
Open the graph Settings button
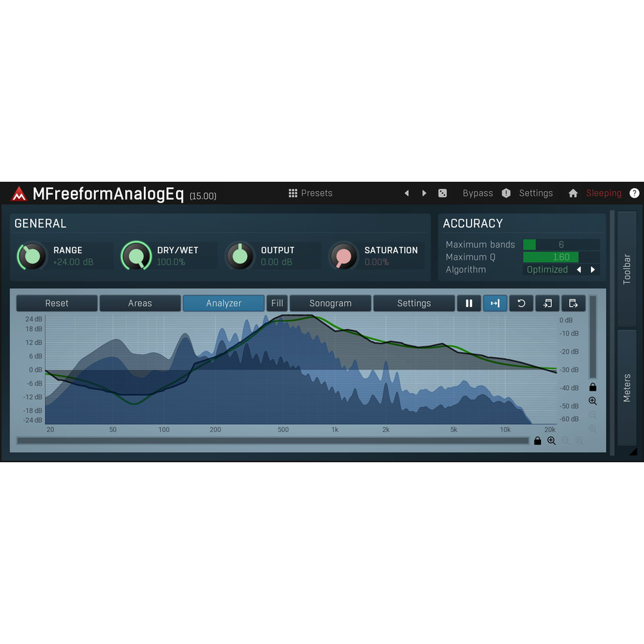414,303
